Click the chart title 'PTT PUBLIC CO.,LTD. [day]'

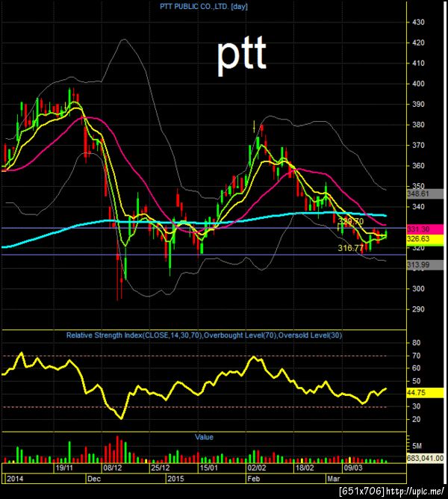pyautogui.click(x=204, y=7)
